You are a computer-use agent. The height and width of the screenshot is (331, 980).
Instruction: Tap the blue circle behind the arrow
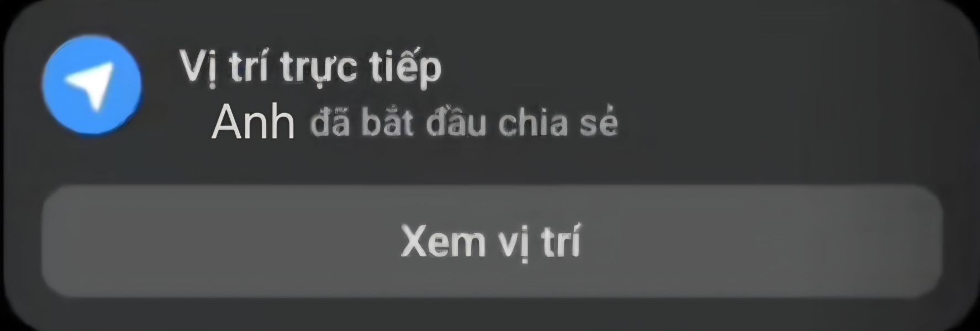point(92,87)
